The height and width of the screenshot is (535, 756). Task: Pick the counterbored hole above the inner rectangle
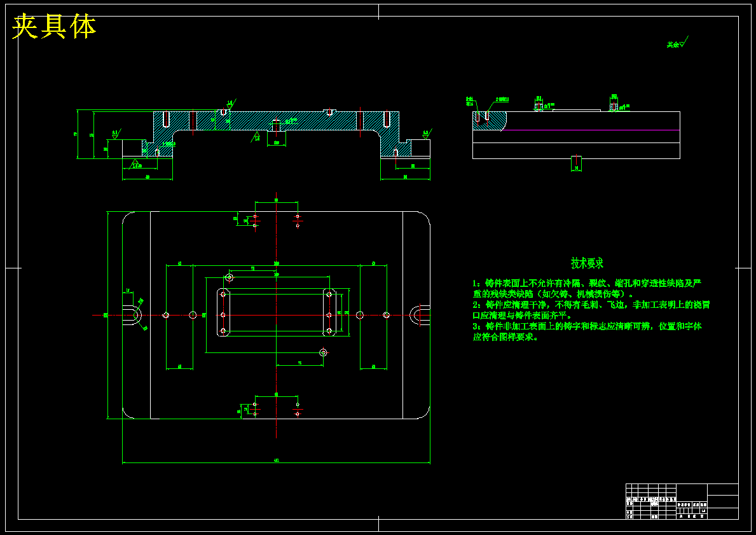click(x=229, y=277)
